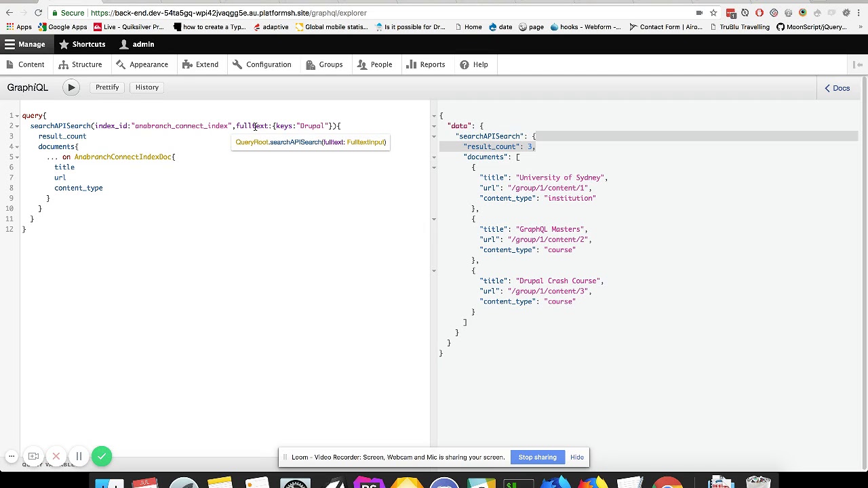Open Calendar from the dock
This screenshot has height=488, width=868.
click(x=145, y=483)
